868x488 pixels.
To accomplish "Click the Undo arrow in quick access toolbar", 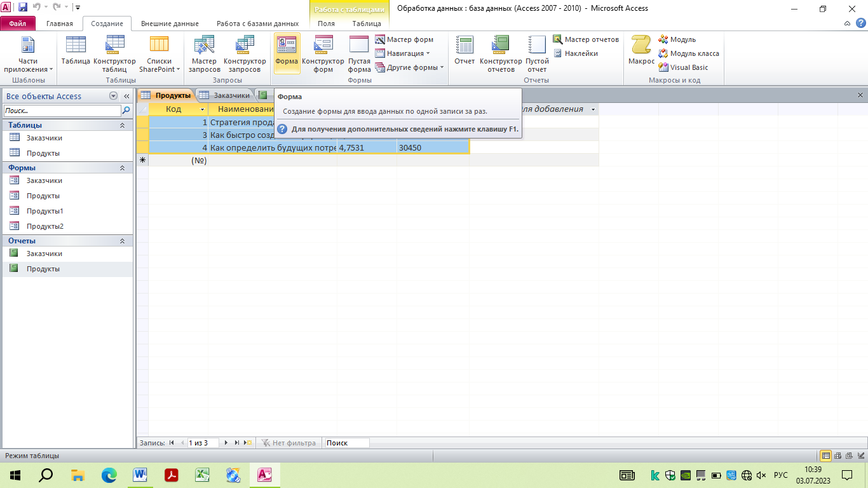I will (37, 8).
